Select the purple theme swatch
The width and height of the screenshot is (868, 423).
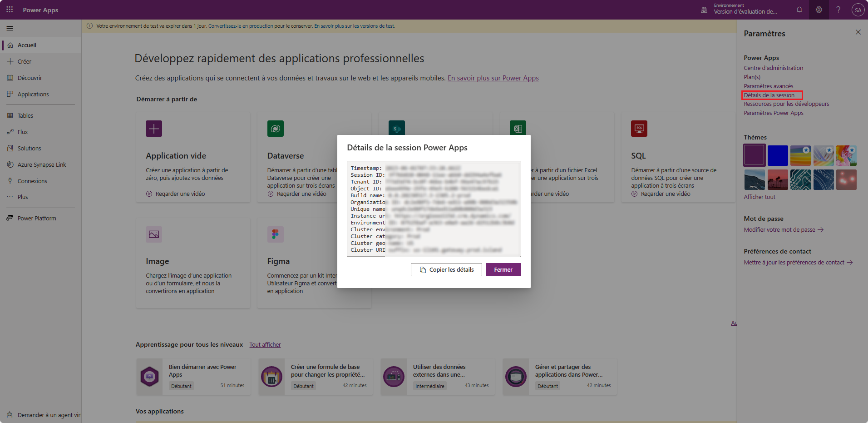tap(754, 155)
